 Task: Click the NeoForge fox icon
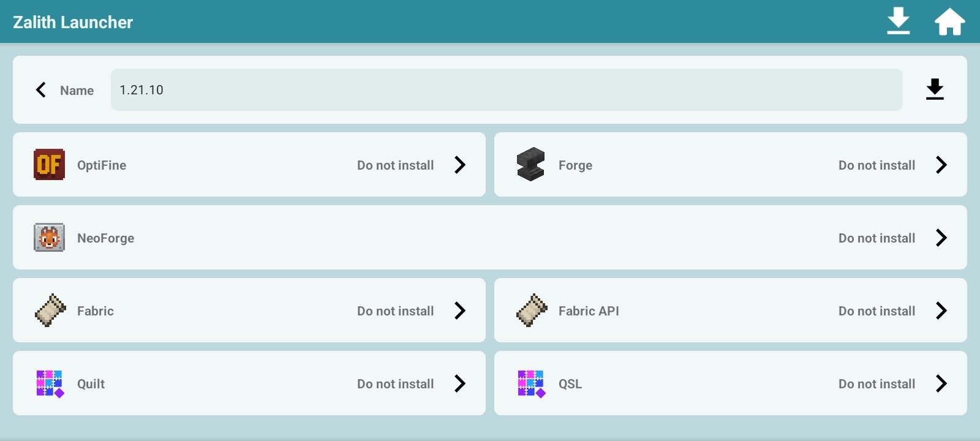[x=49, y=238]
